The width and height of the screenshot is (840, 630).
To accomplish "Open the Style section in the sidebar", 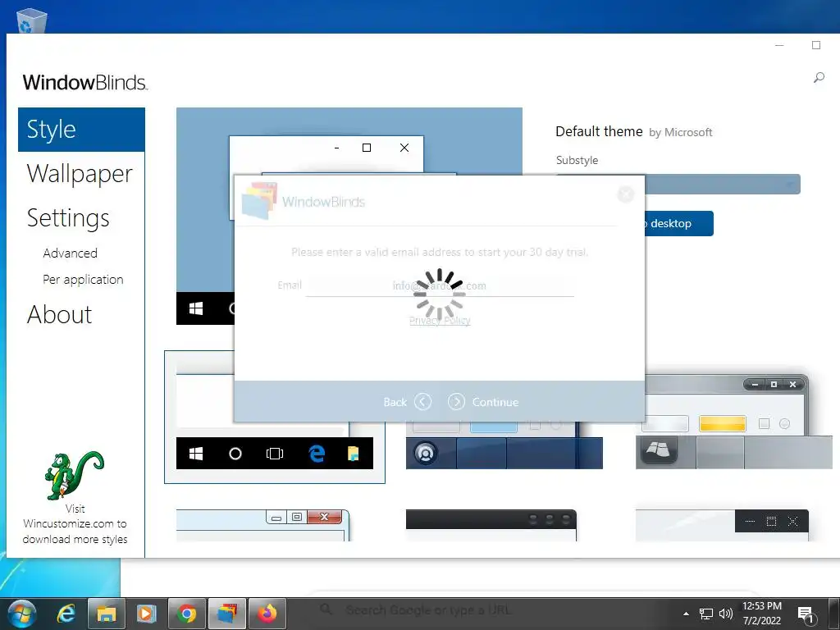I will point(81,130).
